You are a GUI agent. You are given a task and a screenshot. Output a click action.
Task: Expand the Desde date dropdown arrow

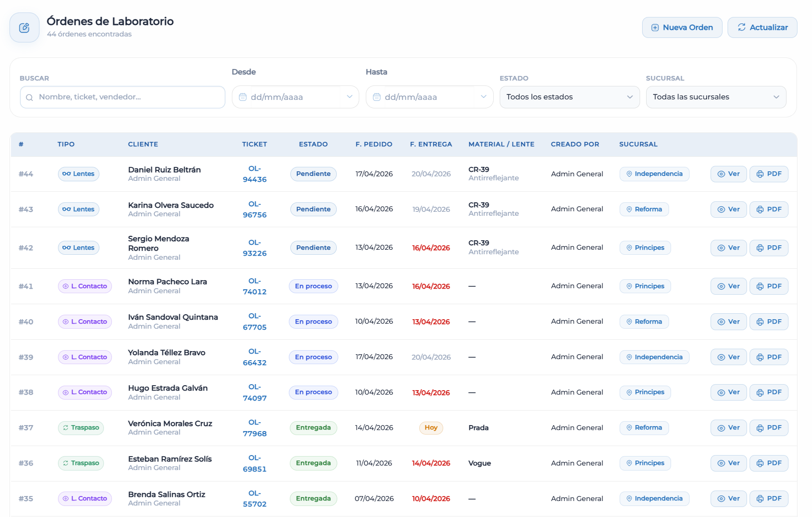(349, 97)
